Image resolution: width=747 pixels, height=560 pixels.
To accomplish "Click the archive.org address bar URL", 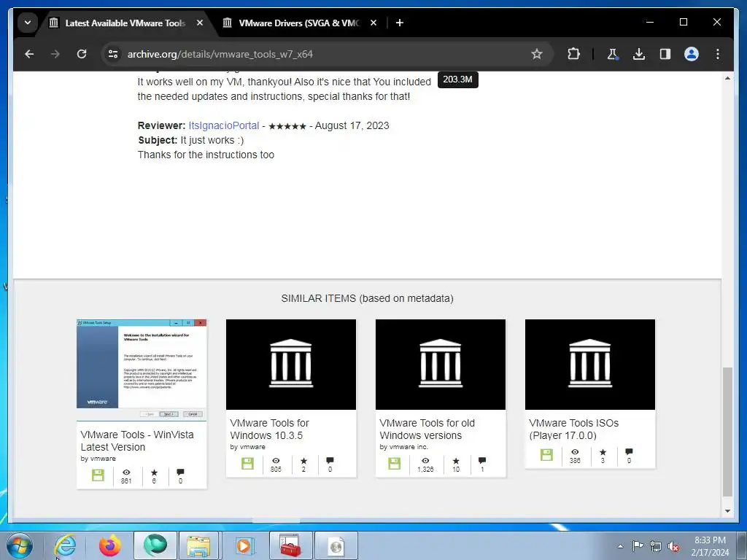I will click(220, 54).
